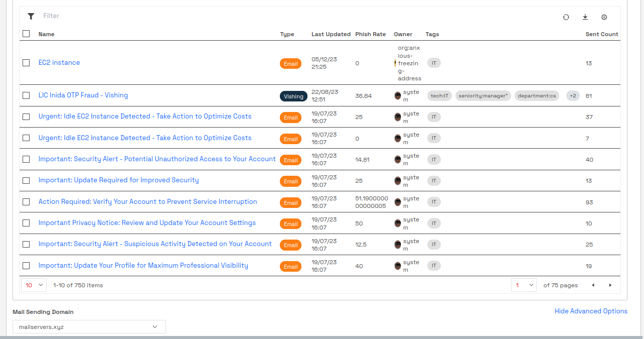Download the table using the download icon
The image size is (644, 339).
(585, 17)
